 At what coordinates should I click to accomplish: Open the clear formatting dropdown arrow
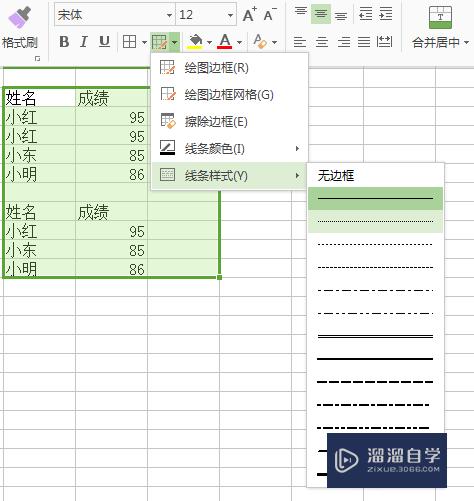point(274,43)
